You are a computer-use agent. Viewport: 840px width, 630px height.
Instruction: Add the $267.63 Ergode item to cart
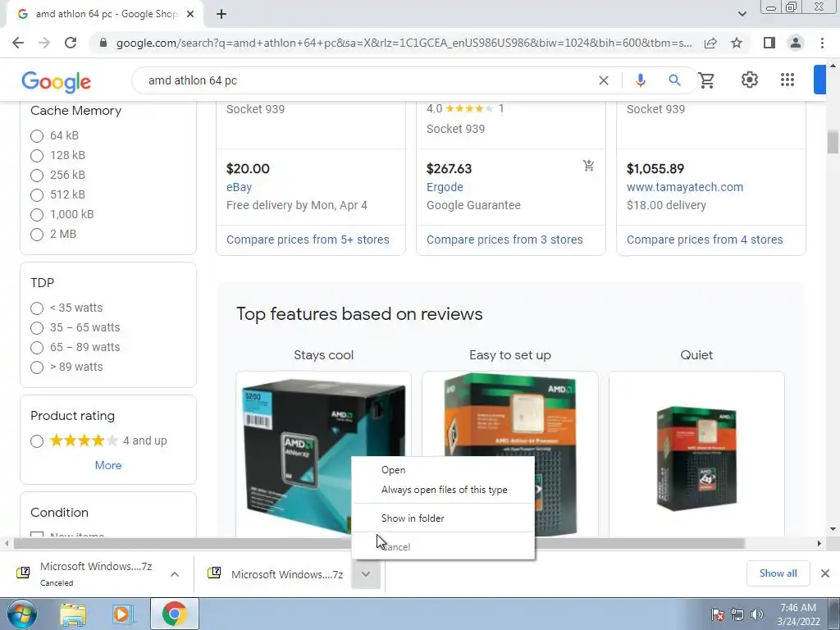(589, 166)
